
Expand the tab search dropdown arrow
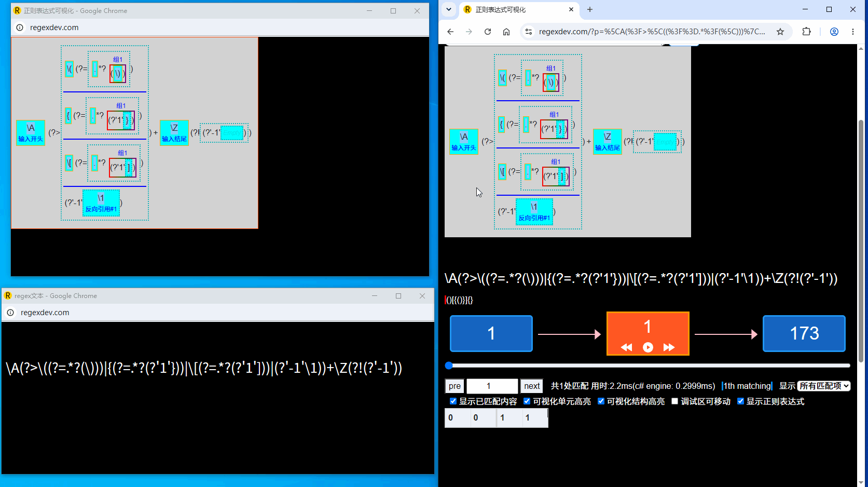coord(449,9)
